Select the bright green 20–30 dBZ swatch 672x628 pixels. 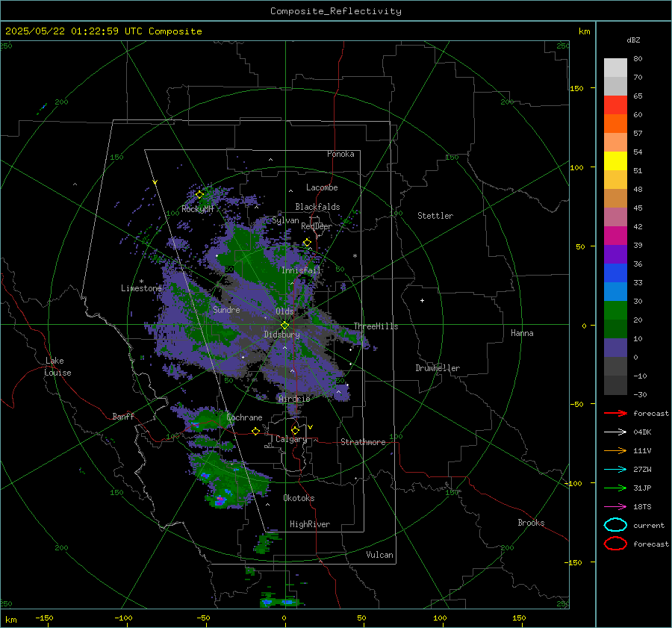pos(615,311)
